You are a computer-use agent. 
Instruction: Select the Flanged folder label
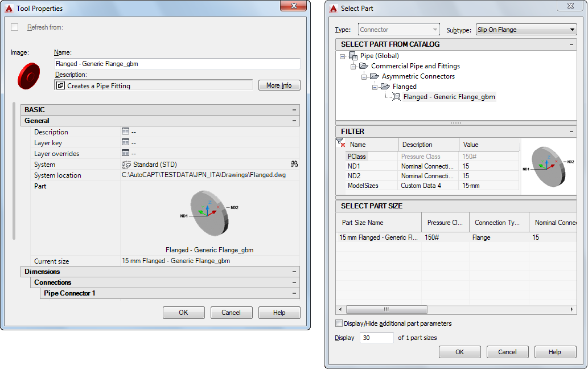405,87
